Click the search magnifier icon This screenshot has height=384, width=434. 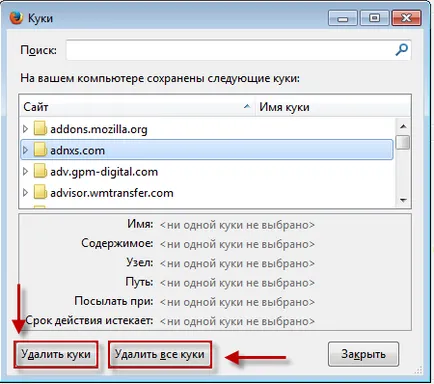401,50
